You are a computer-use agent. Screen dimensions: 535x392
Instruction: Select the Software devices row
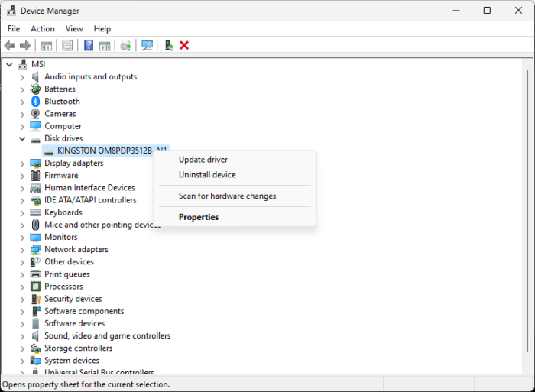[x=74, y=323]
